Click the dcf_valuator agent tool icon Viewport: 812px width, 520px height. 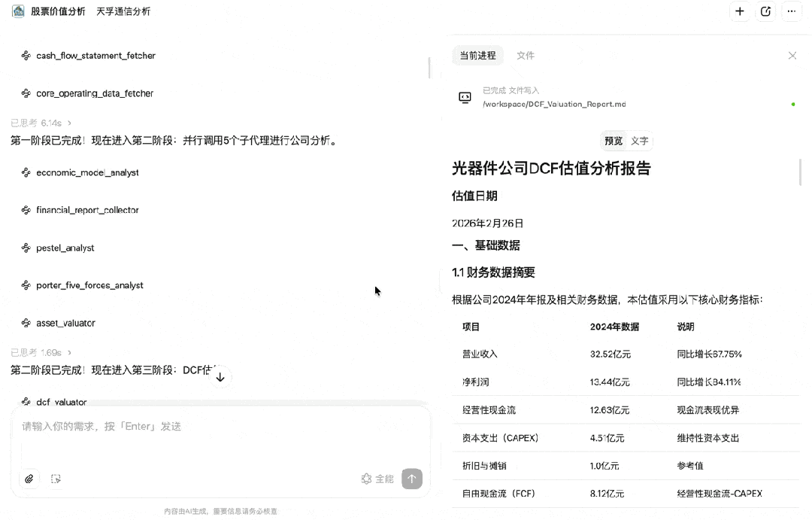[25, 402]
